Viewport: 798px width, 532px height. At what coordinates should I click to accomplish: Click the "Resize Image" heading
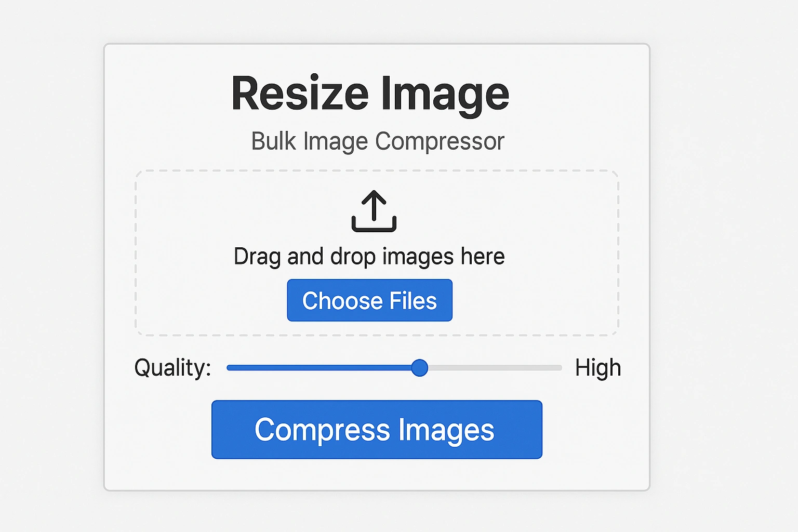click(370, 94)
